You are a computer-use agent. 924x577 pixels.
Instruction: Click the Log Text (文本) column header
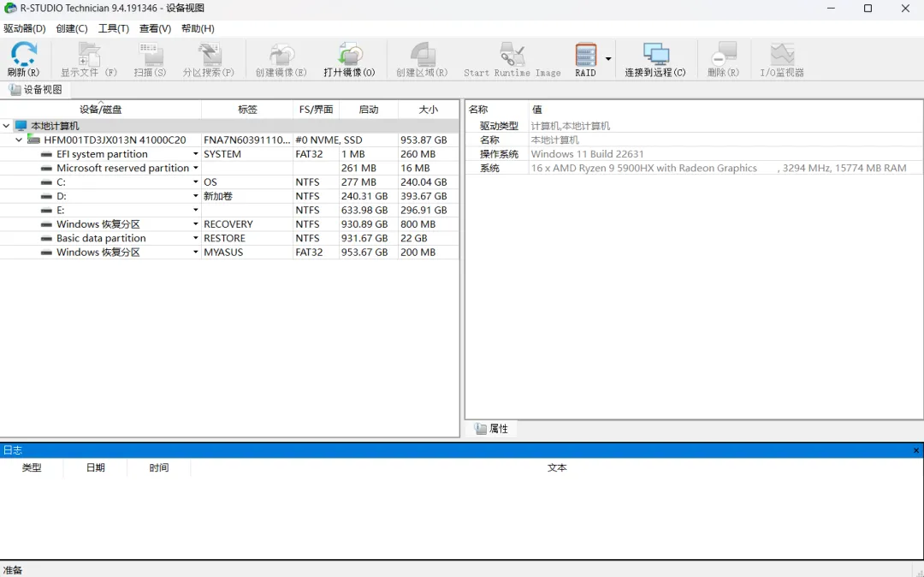557,467
